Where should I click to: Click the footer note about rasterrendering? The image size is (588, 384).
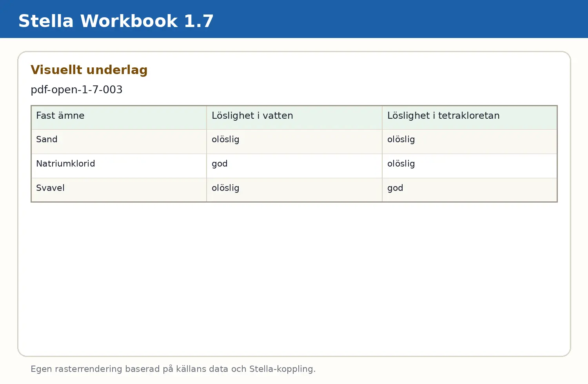(x=173, y=369)
